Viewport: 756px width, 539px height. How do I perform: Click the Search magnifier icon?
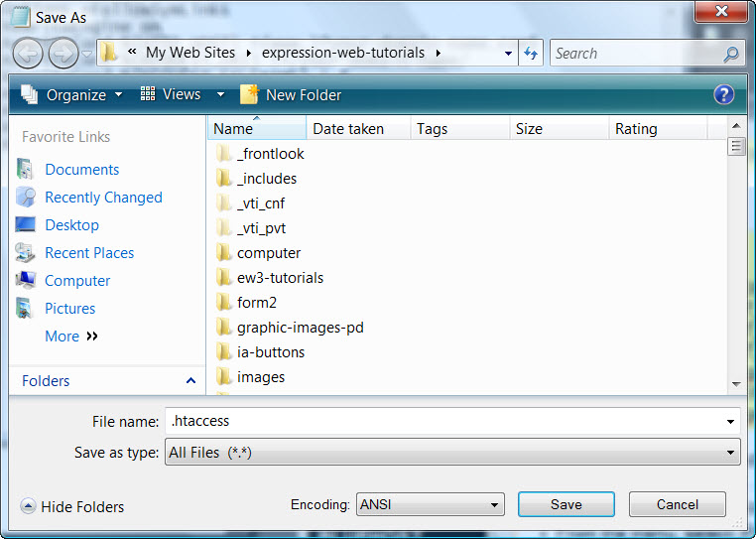(x=731, y=54)
